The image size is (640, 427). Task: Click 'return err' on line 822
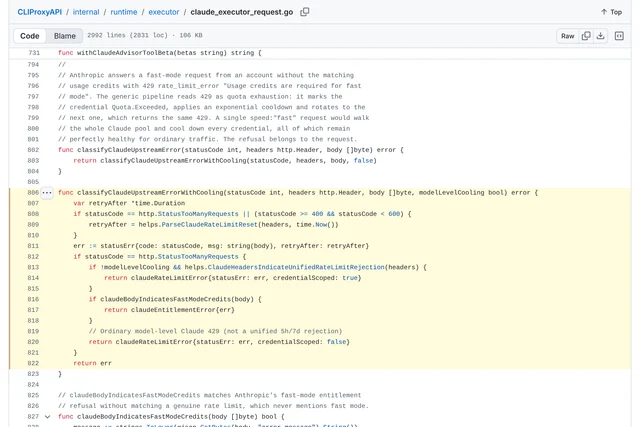coord(93,363)
